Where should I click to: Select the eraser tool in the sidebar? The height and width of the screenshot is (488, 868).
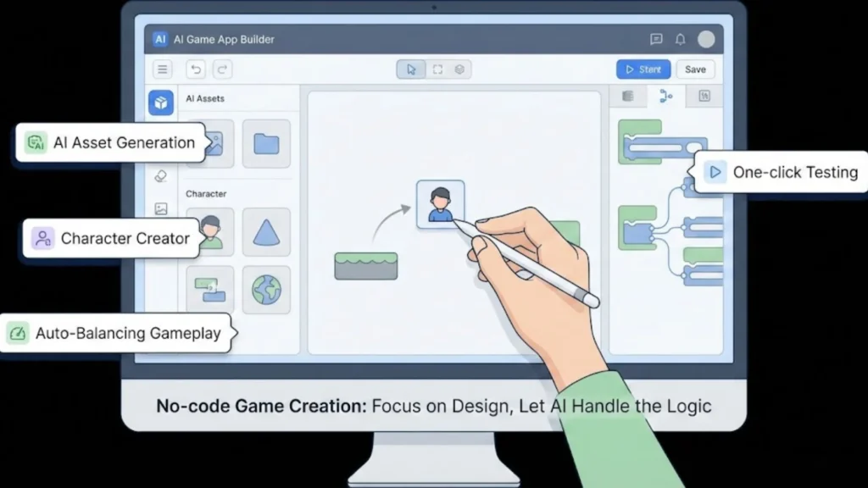tap(162, 175)
